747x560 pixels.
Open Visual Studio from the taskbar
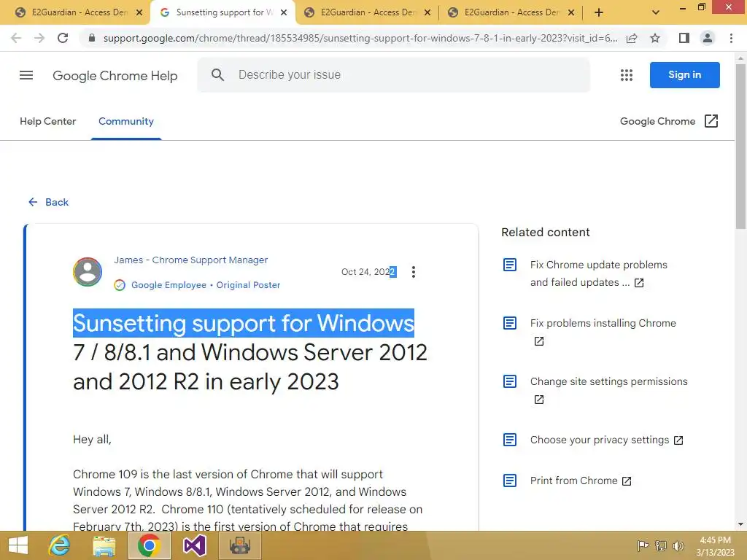coord(194,545)
